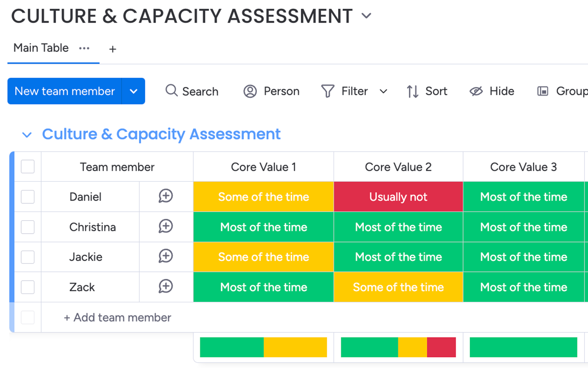Image resolution: width=588 pixels, height=368 pixels.
Task: Open conversation icon for Daniel
Action: point(165,196)
